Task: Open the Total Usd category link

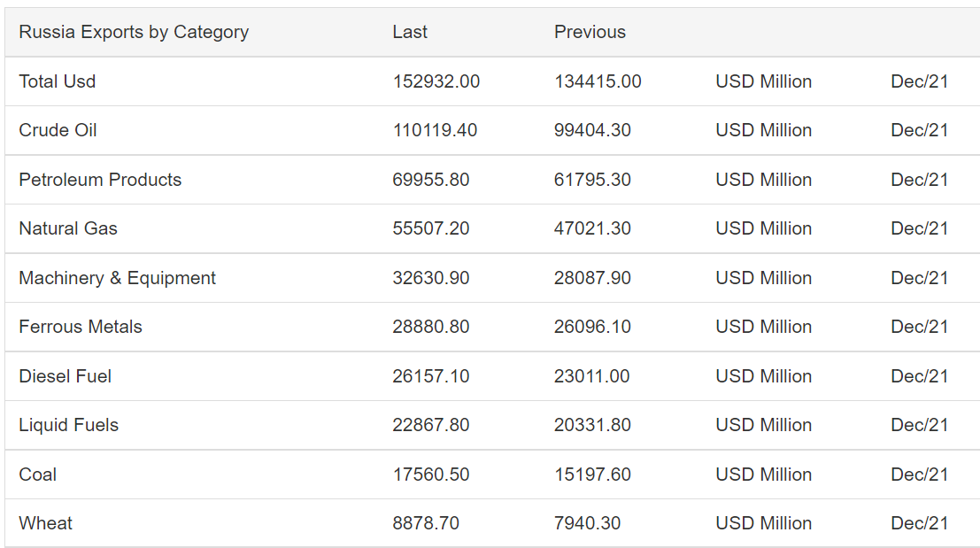Action: (x=57, y=81)
